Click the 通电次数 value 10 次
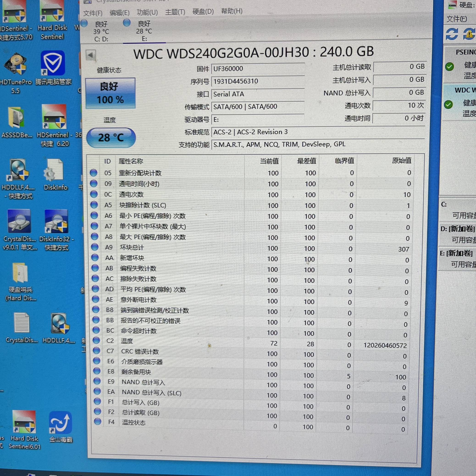The height and width of the screenshot is (476, 476). point(399,105)
